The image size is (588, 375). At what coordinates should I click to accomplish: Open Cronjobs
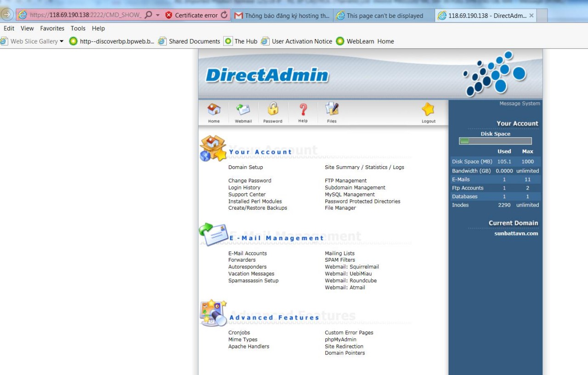tap(239, 333)
